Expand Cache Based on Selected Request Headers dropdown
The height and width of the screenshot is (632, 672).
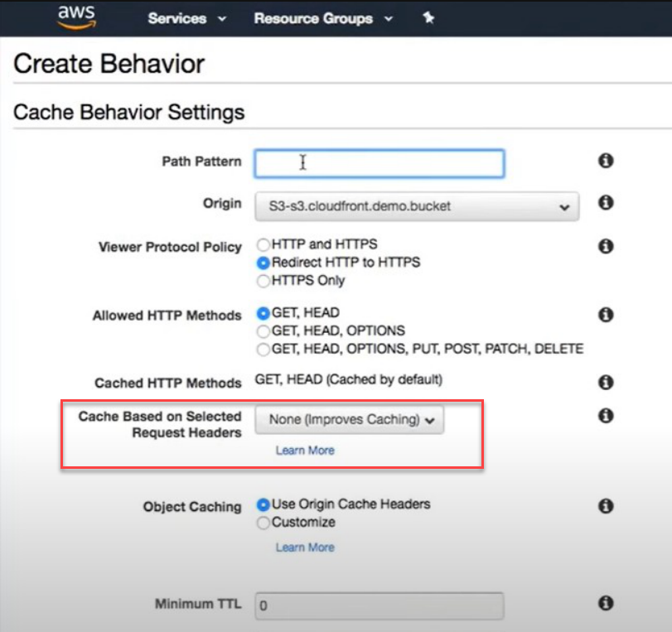(350, 420)
